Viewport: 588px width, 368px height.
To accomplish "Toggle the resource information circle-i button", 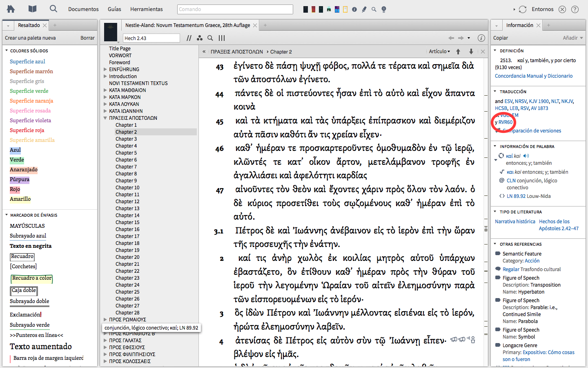I will [481, 38].
